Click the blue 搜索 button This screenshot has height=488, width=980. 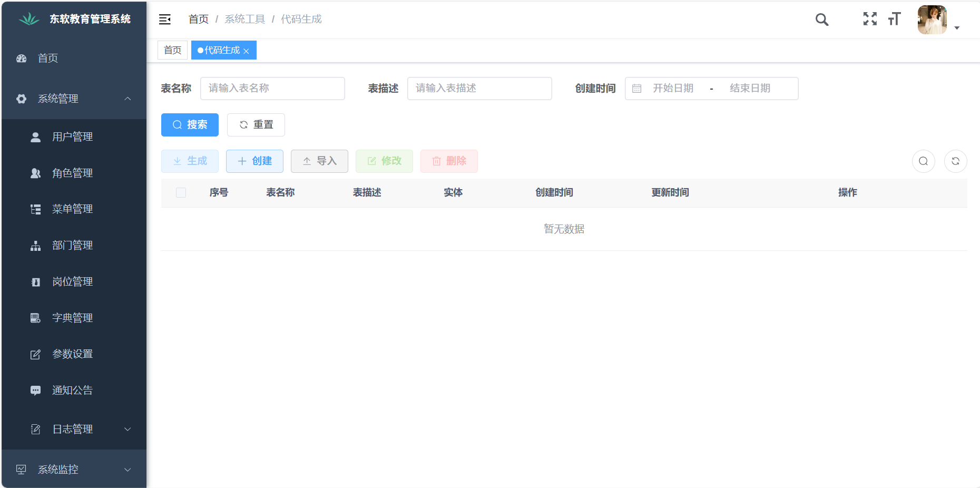190,125
